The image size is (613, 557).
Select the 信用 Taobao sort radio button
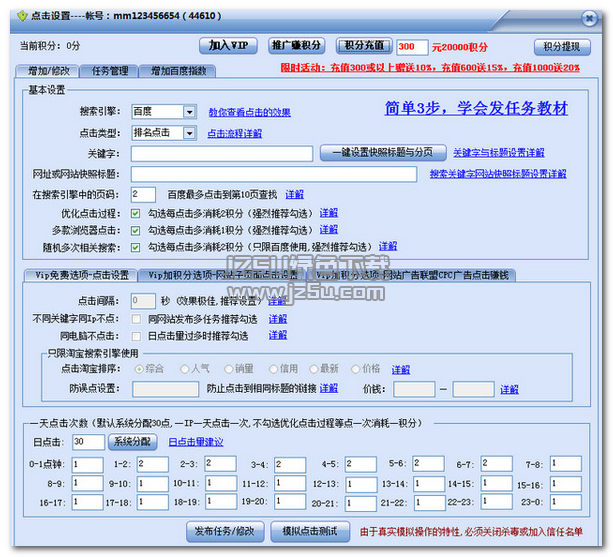pyautogui.click(x=273, y=369)
